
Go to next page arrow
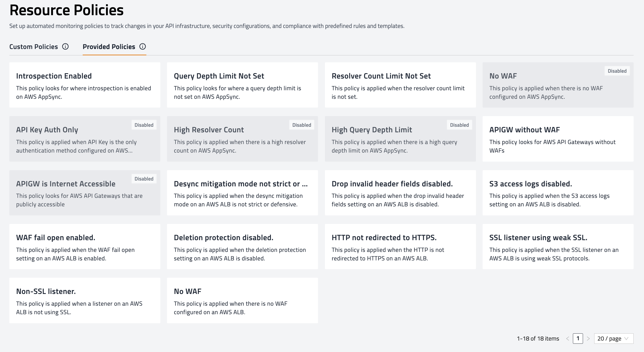588,339
